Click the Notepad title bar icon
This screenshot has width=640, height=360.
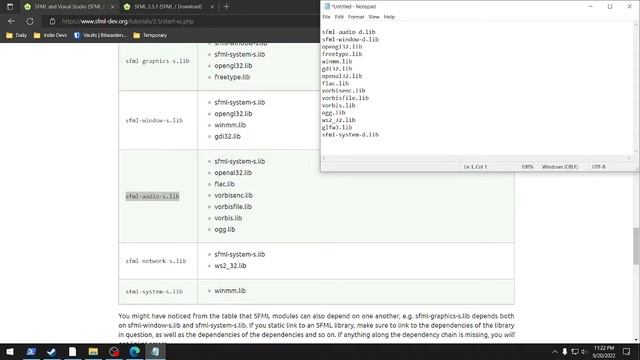(327, 7)
